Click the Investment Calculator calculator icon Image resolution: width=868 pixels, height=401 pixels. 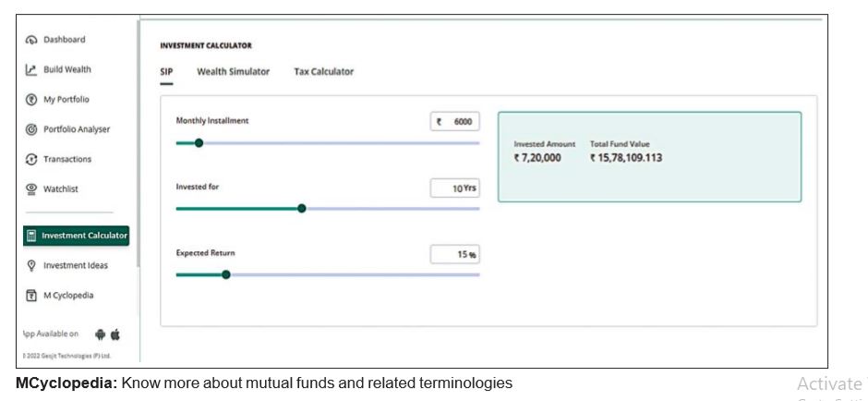point(31,236)
